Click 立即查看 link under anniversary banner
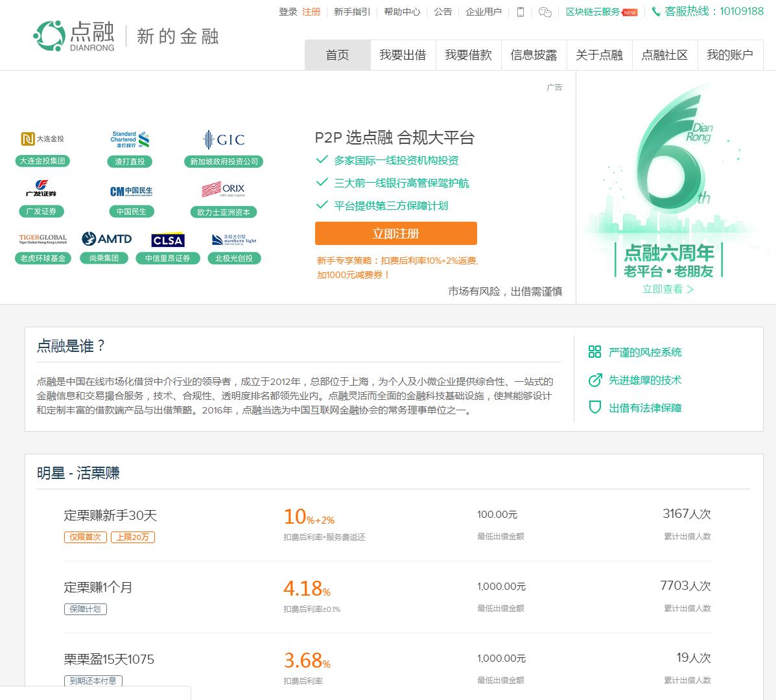 click(x=668, y=289)
